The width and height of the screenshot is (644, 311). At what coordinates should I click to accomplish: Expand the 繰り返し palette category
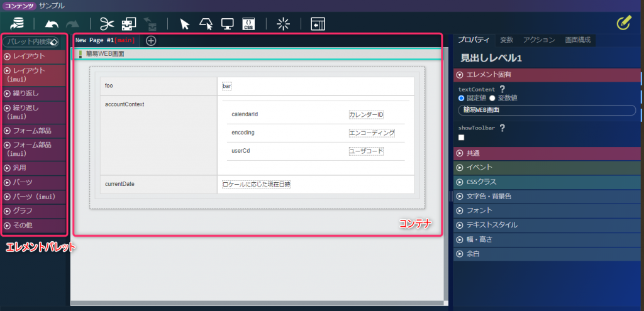click(34, 94)
